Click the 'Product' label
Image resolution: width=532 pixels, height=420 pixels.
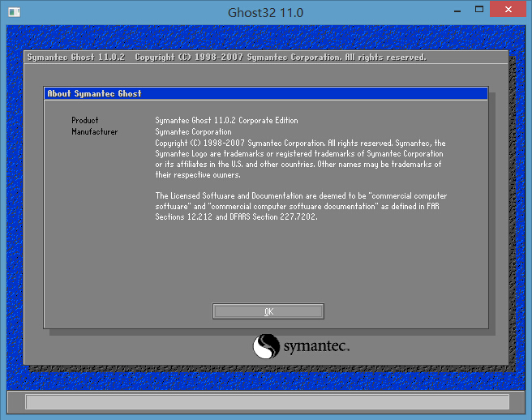click(x=85, y=120)
